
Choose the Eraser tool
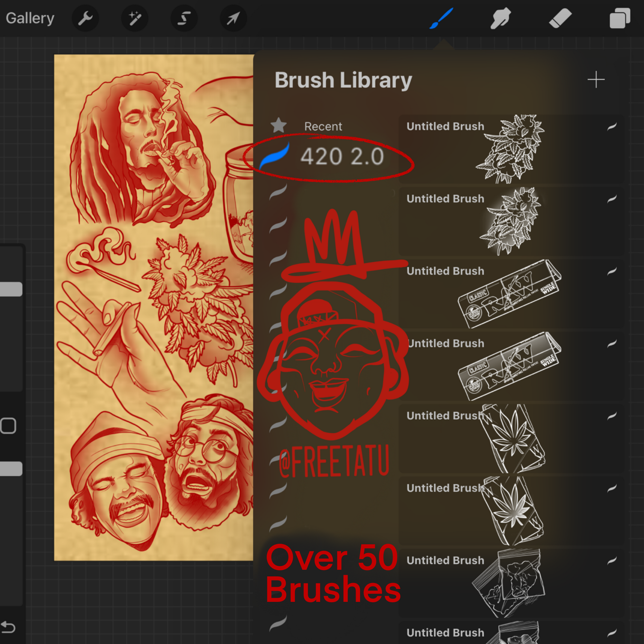(x=560, y=18)
